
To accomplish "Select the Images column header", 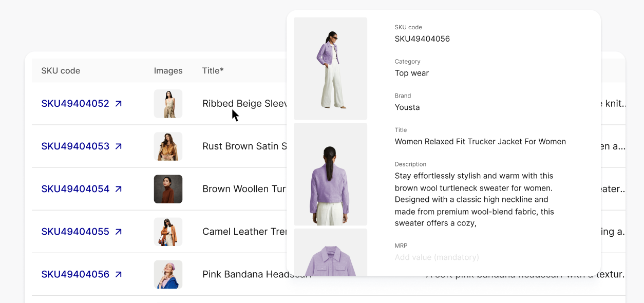I will click(x=168, y=71).
